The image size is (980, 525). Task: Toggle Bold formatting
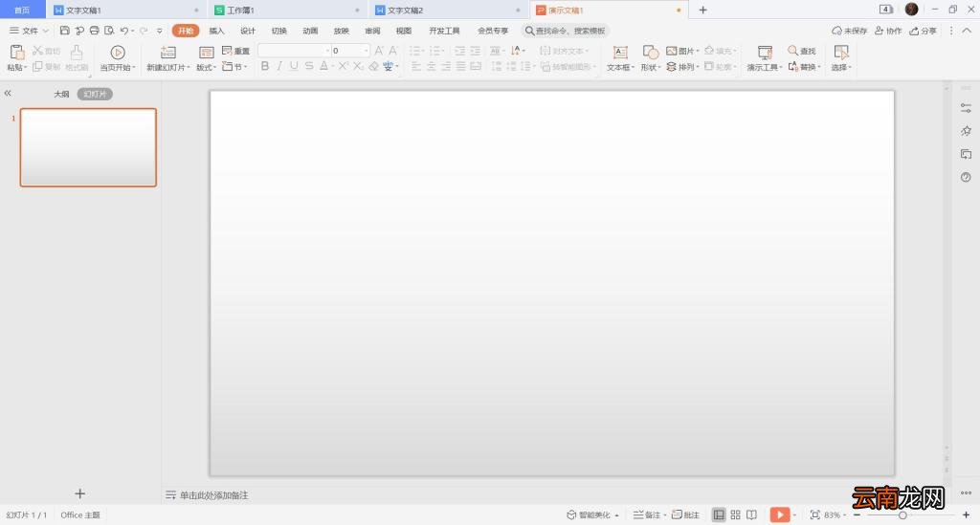(265, 66)
